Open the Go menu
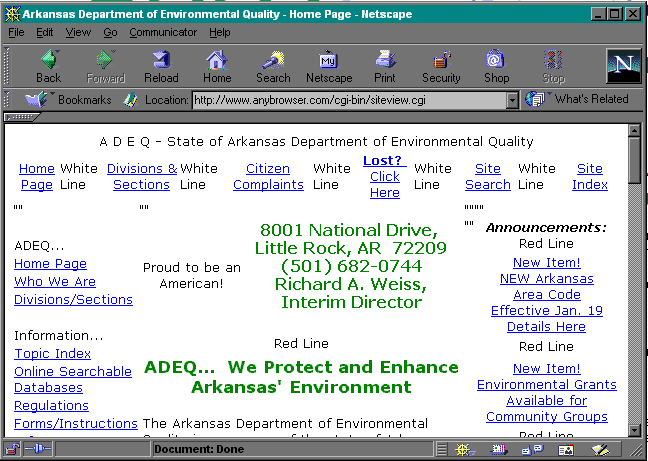 (x=110, y=32)
